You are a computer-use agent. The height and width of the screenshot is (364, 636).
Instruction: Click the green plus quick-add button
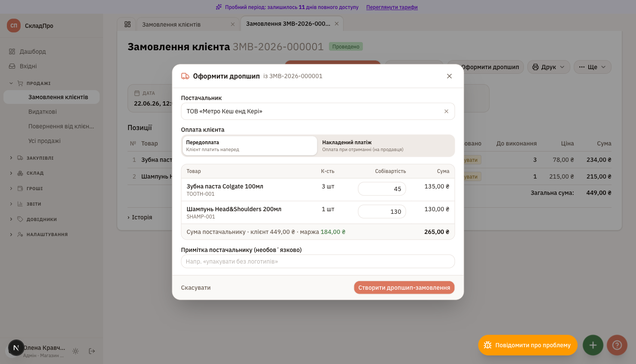coord(593,345)
